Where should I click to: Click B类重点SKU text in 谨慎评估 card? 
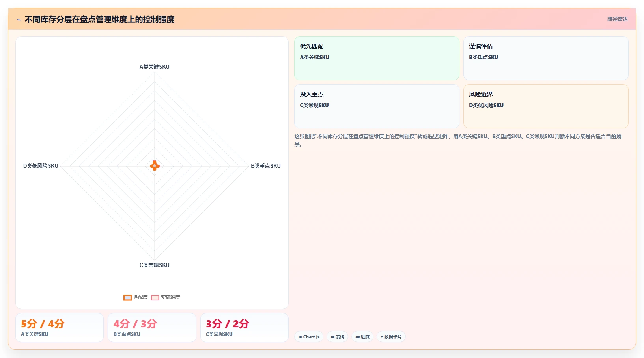[483, 57]
